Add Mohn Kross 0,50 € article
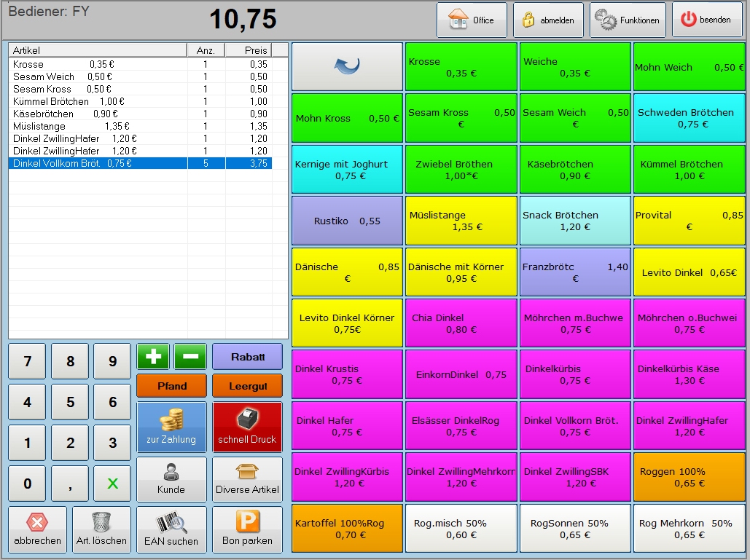 click(347, 118)
